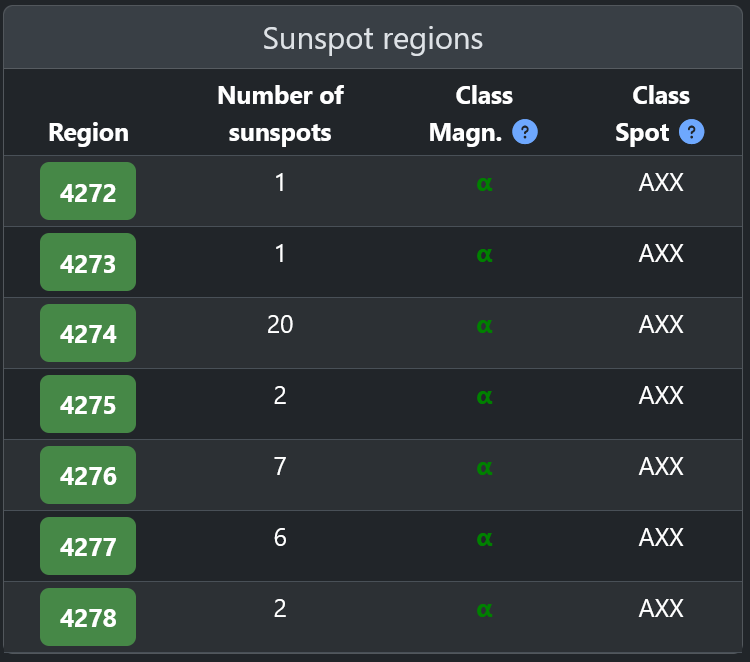Click the Class Magn. help question-mark icon

coord(525,132)
